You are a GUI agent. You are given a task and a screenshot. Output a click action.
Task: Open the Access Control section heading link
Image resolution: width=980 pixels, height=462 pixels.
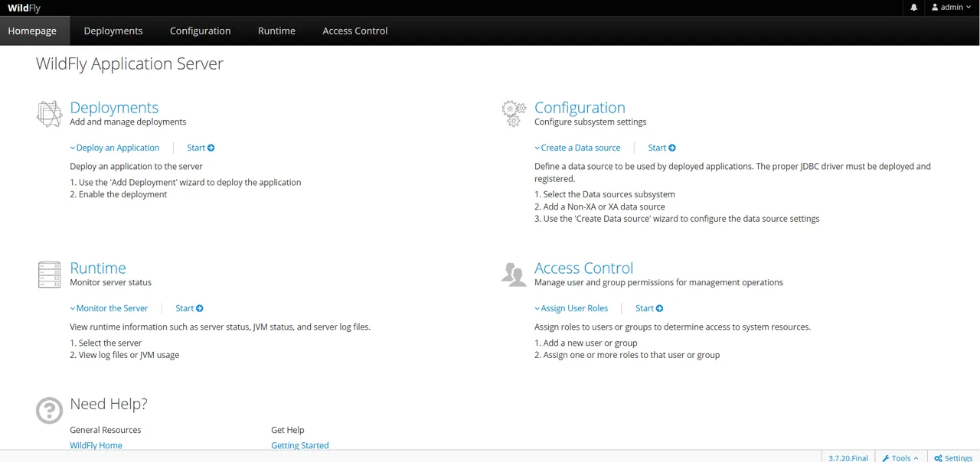(583, 268)
